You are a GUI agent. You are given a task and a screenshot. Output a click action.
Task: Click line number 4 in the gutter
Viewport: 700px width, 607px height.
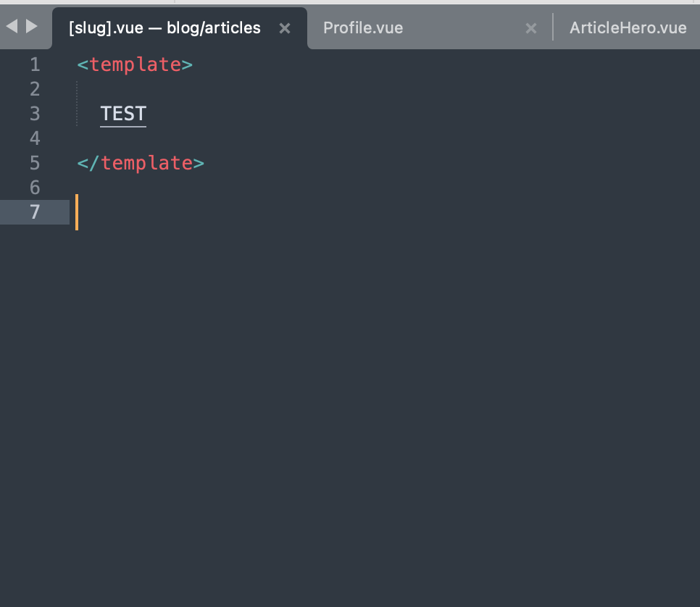[35, 138]
